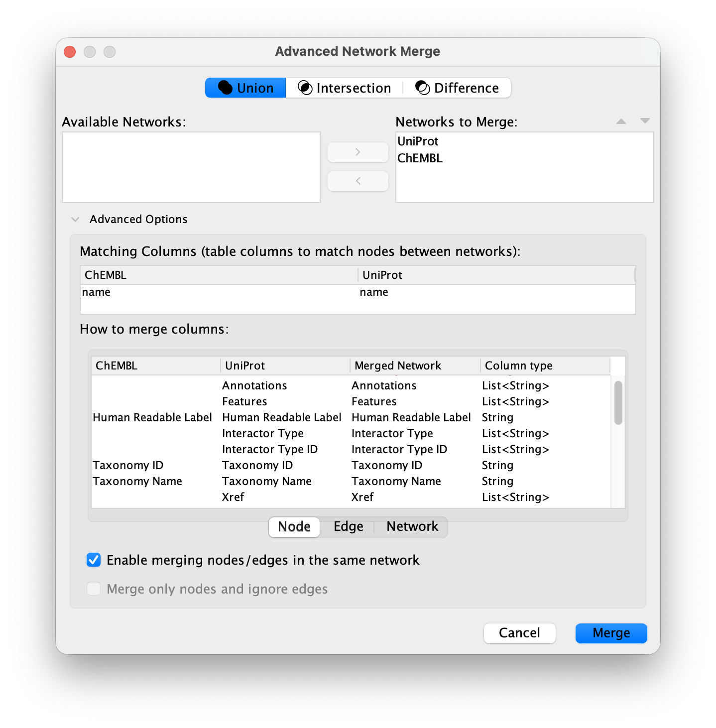Select the Union merge operation
This screenshot has height=728, width=716.
(x=245, y=88)
